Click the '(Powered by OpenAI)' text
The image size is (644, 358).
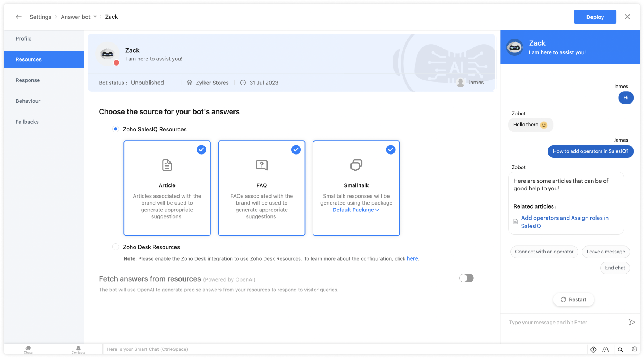pyautogui.click(x=229, y=279)
